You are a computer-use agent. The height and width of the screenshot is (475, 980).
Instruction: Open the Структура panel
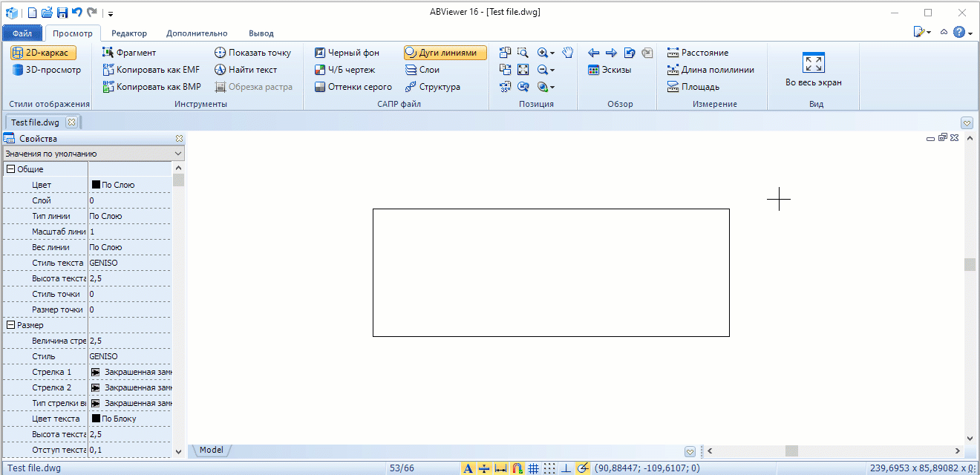tap(433, 87)
